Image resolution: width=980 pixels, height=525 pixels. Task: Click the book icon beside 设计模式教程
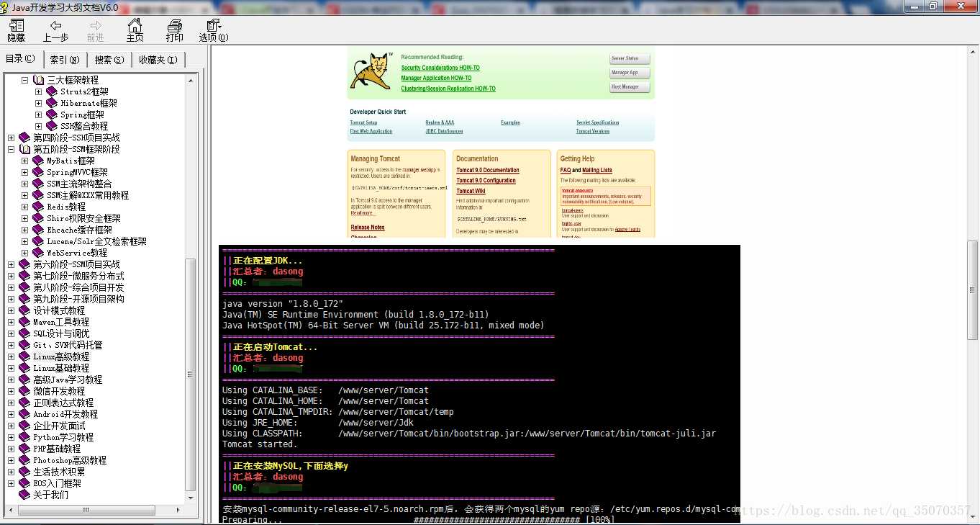point(24,310)
